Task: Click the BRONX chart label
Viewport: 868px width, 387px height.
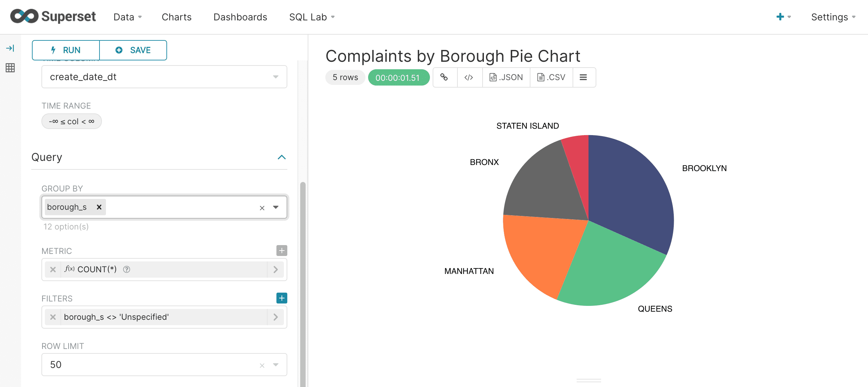Action: coord(484,162)
